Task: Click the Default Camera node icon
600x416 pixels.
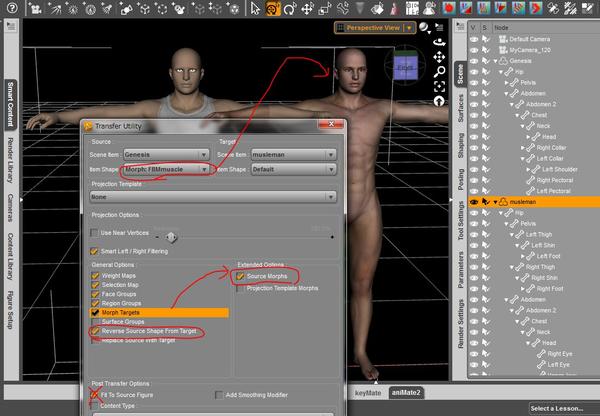Action: (x=503, y=39)
